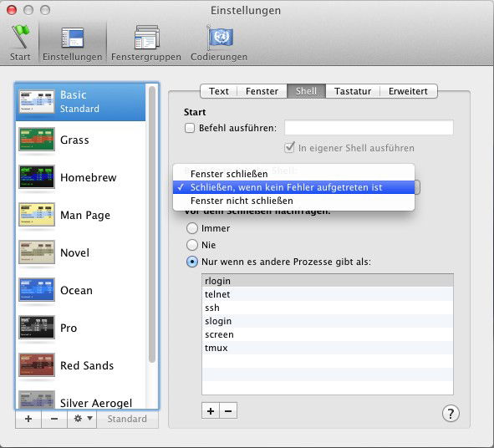Open the Codierungen flag pane

click(x=219, y=43)
